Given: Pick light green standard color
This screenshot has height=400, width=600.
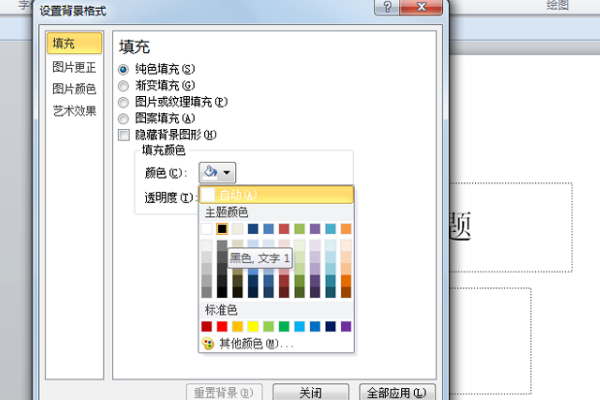Looking at the screenshot, I should pyautogui.click(x=269, y=327).
